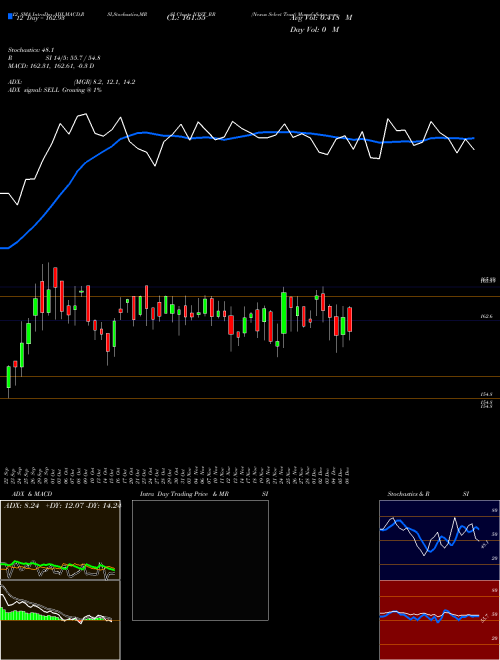Click the 'ADX signal: SELL Growing @ 1%' line
The image size is (500, 660).
pos(55,90)
